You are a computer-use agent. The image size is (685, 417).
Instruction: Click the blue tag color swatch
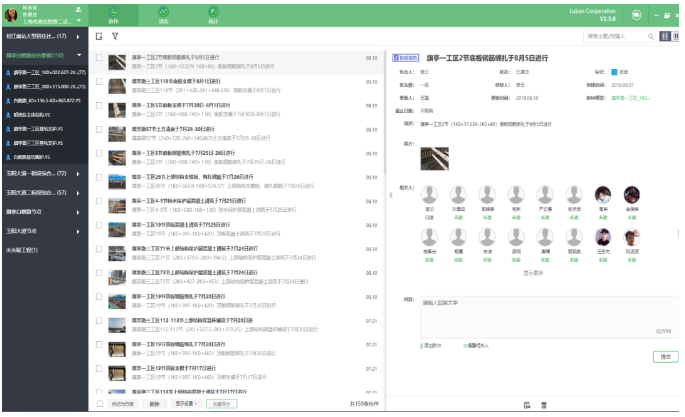[614, 72]
